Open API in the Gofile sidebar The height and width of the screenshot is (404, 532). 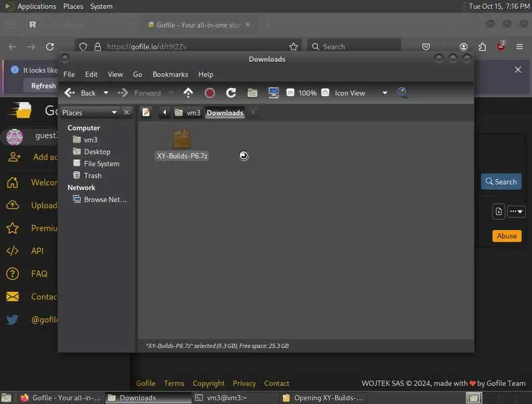pos(37,251)
